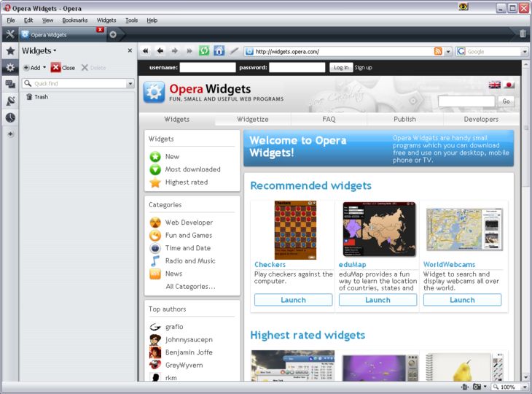This screenshot has height=394, width=532.
Task: Go back with the Back arrow
Action: point(160,51)
